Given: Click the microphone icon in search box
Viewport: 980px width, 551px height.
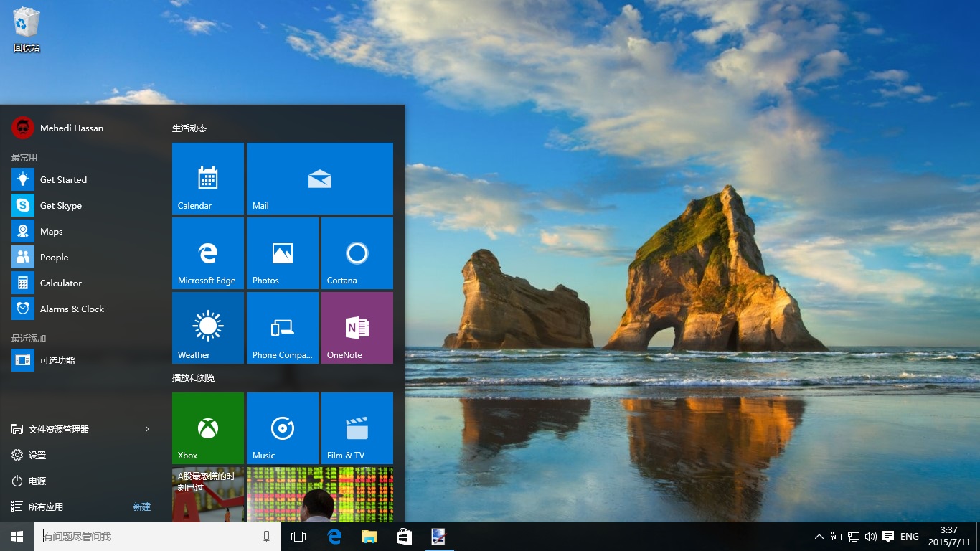Looking at the screenshot, I should (x=266, y=537).
